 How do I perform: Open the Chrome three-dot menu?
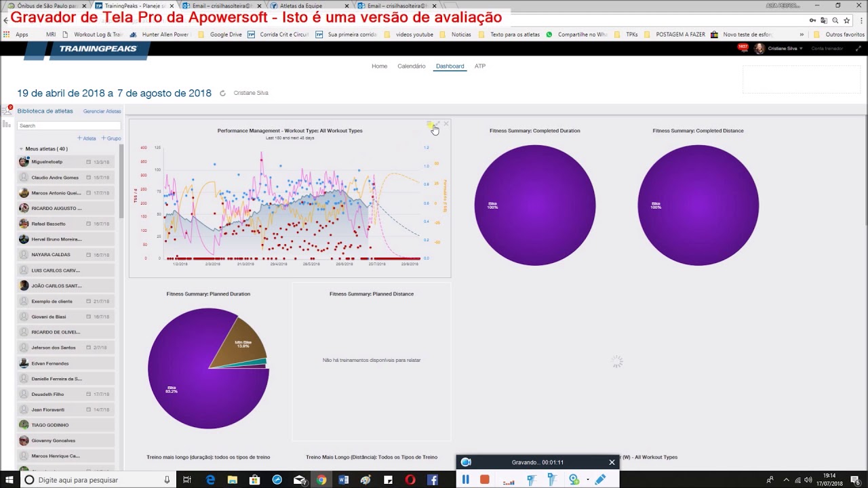tap(860, 20)
